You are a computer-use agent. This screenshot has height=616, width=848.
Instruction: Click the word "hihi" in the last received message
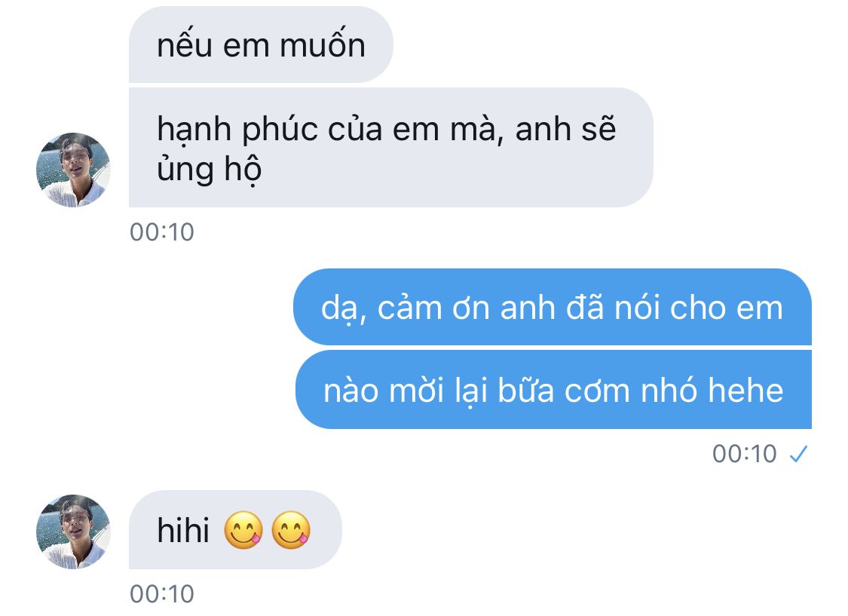[183, 532]
